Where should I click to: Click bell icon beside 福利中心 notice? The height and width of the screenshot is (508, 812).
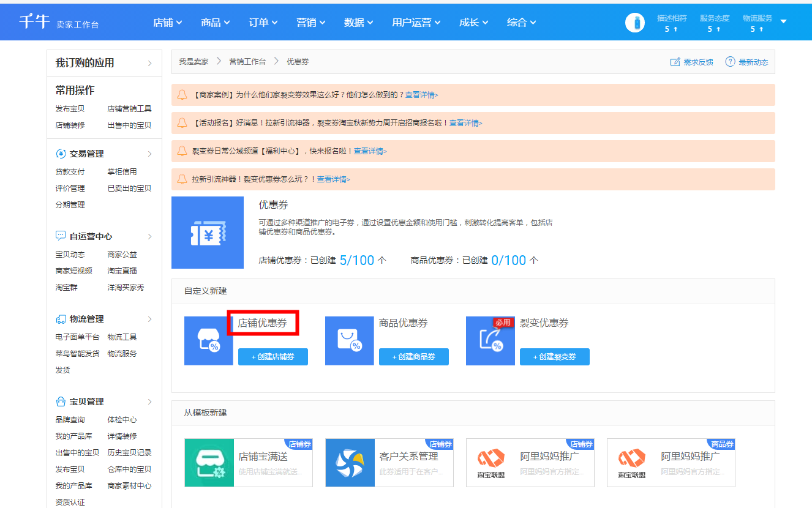point(182,151)
